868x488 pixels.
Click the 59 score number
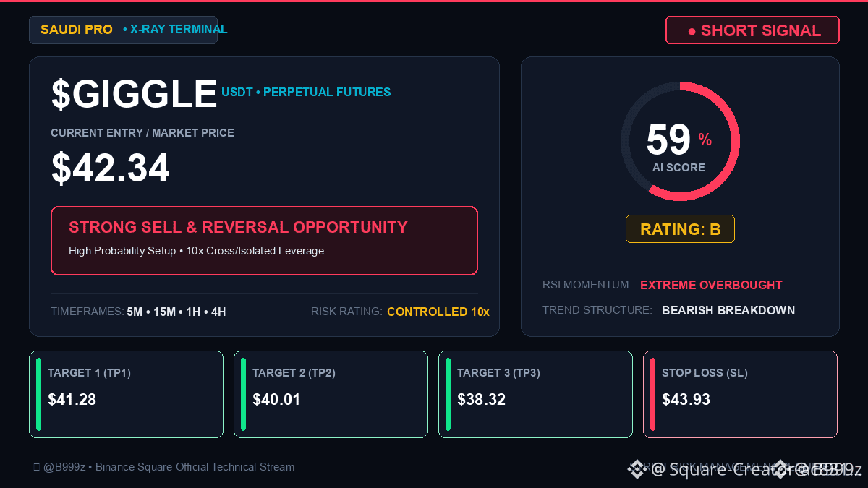(x=668, y=140)
